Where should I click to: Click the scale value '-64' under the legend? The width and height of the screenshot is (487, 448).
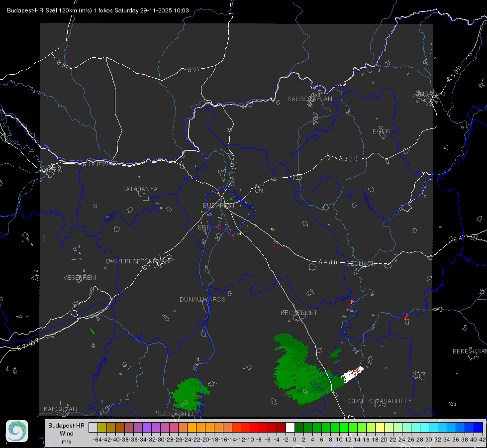97,440
